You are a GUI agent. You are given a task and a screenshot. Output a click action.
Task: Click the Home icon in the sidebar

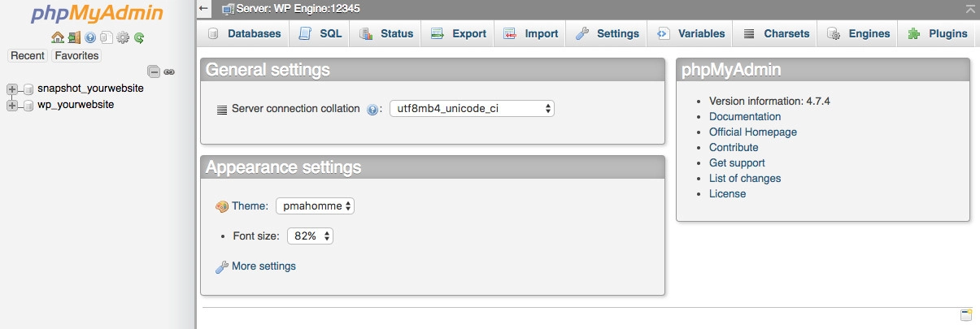[57, 37]
